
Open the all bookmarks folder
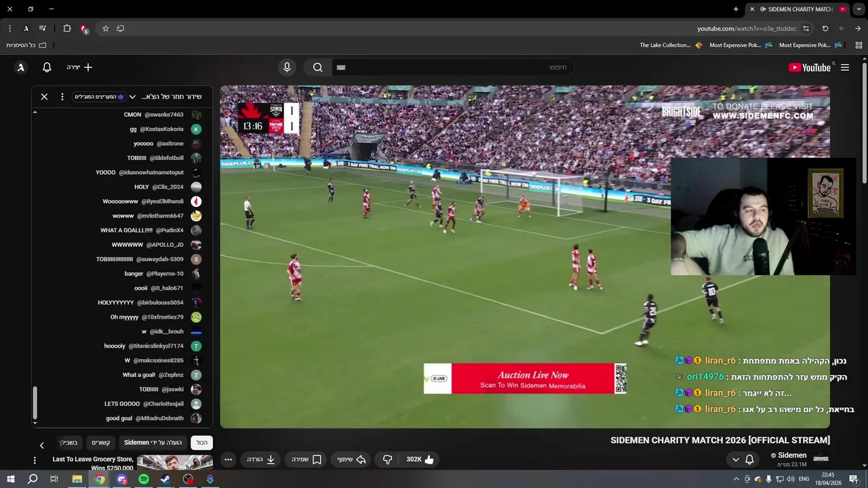click(26, 45)
